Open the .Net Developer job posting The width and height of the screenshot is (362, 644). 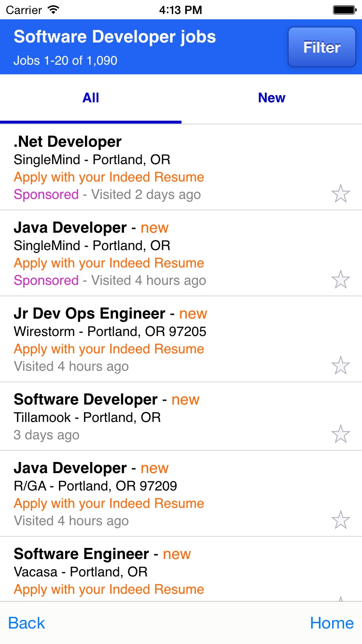pyautogui.click(x=181, y=168)
